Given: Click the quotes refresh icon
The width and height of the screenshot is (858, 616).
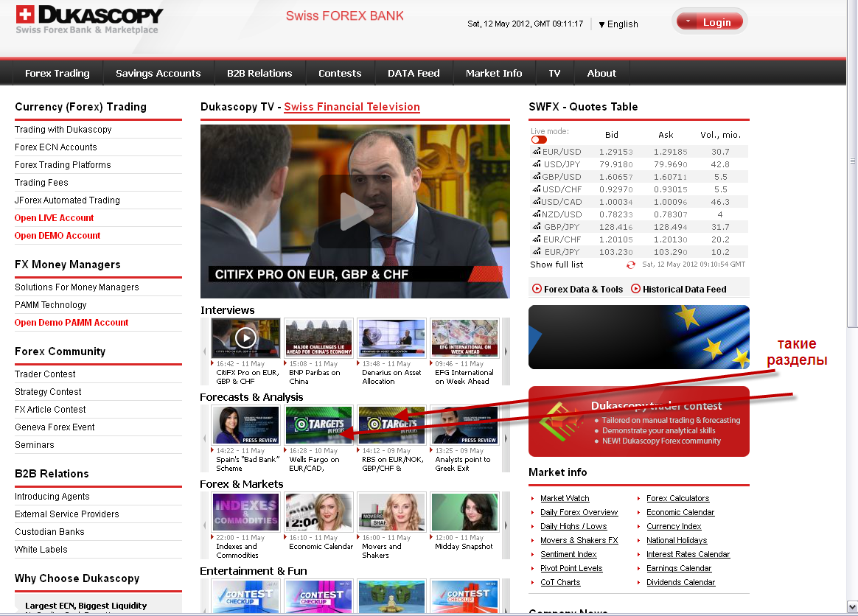Looking at the screenshot, I should click(631, 265).
